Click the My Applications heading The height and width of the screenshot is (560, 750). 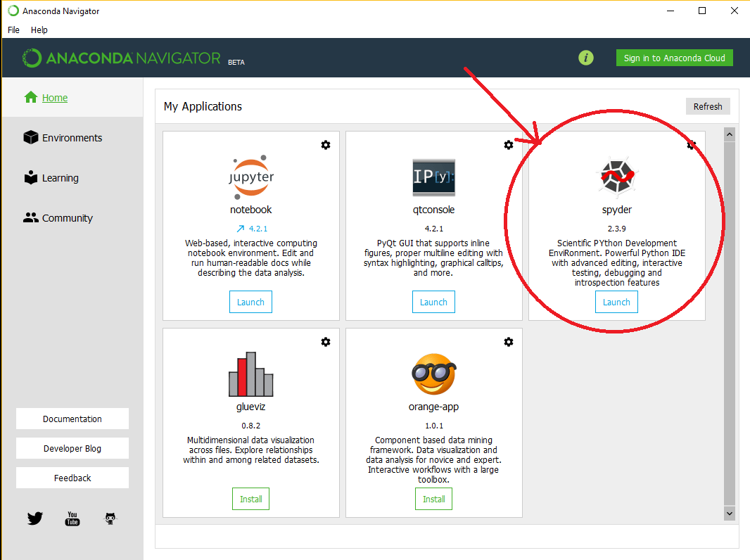(203, 106)
